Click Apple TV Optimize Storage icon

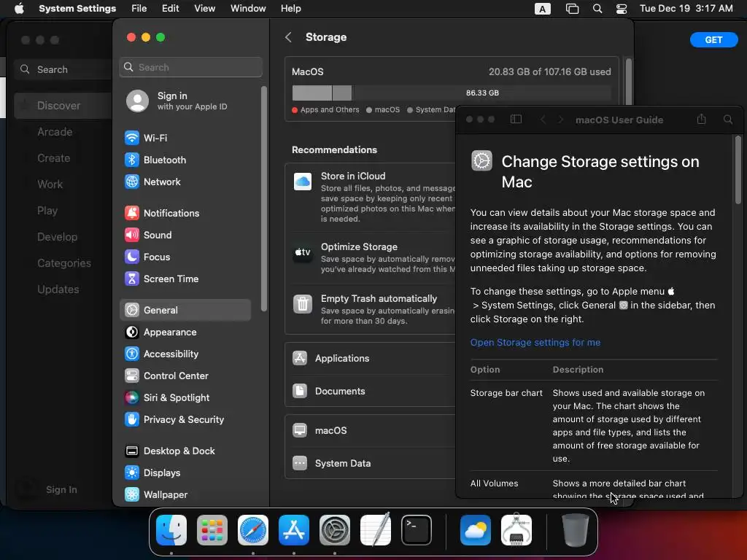coord(303,252)
